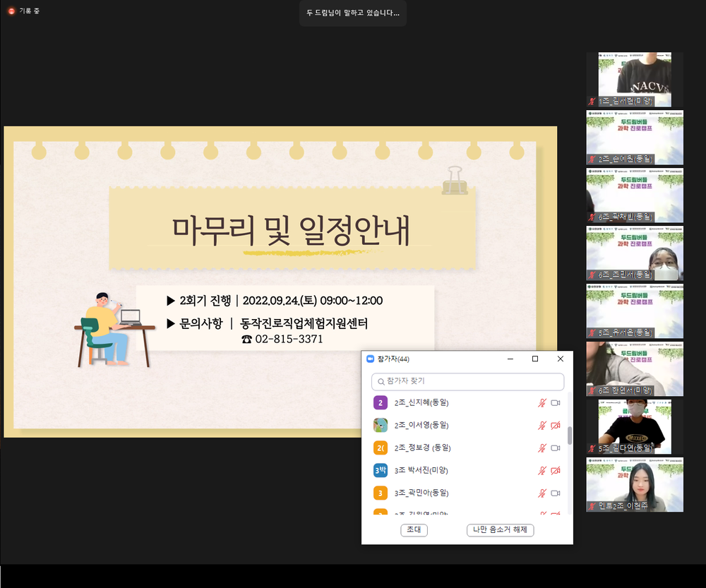
Task: Select the 멘토2조_이현주 video thumbnail
Action: tap(635, 485)
